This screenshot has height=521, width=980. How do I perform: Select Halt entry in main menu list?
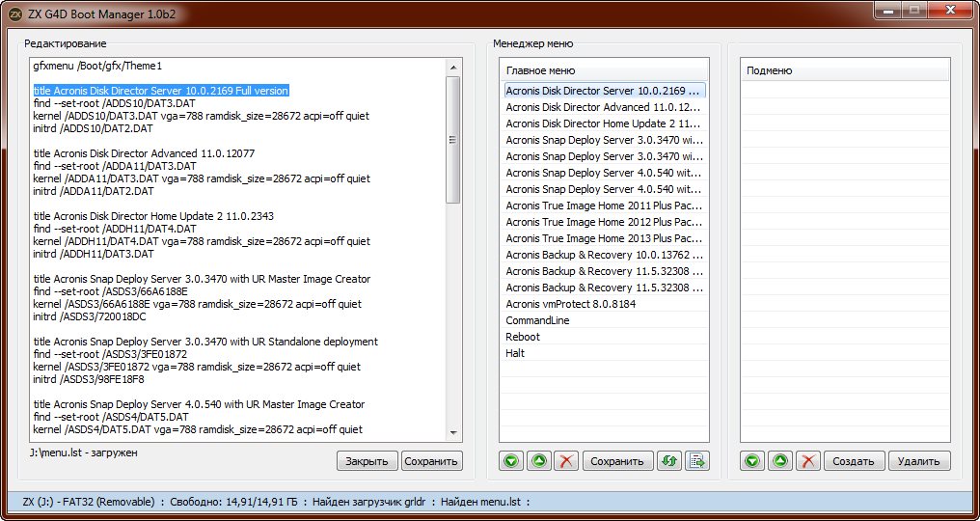515,353
